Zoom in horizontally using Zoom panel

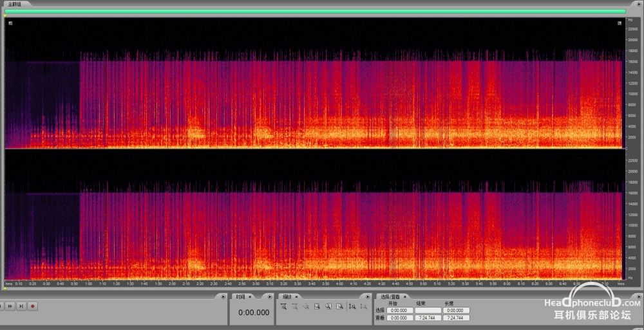[x=284, y=306]
